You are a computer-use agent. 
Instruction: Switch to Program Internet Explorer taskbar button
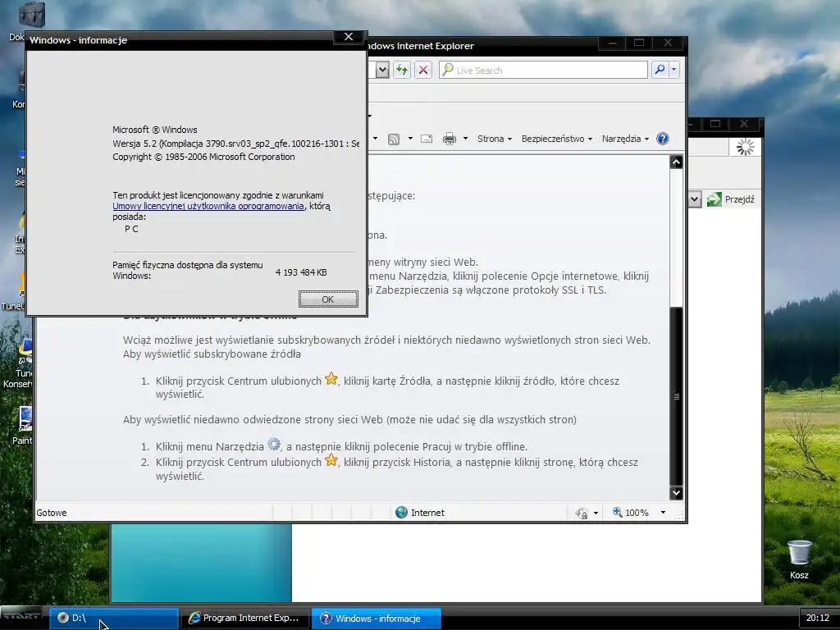pos(244,618)
